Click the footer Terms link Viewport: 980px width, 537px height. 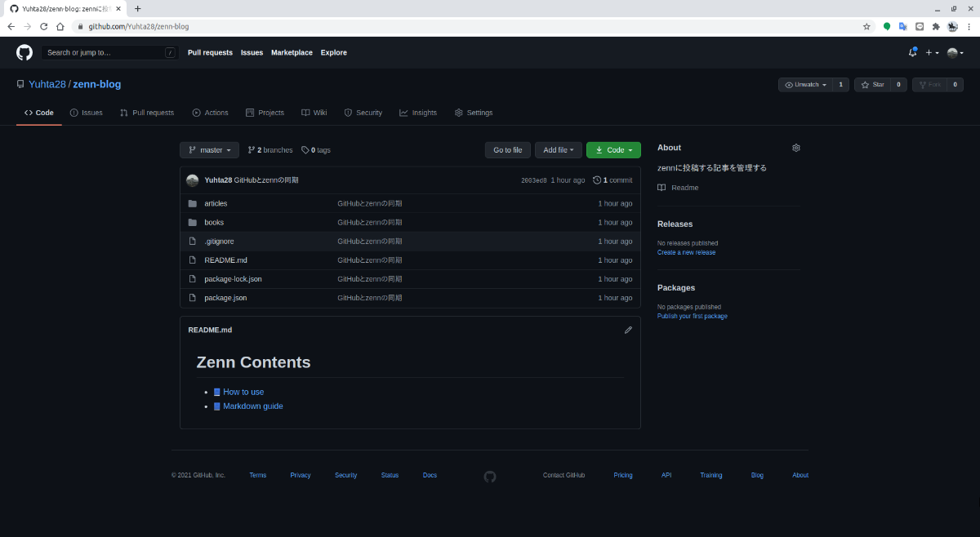coord(258,475)
